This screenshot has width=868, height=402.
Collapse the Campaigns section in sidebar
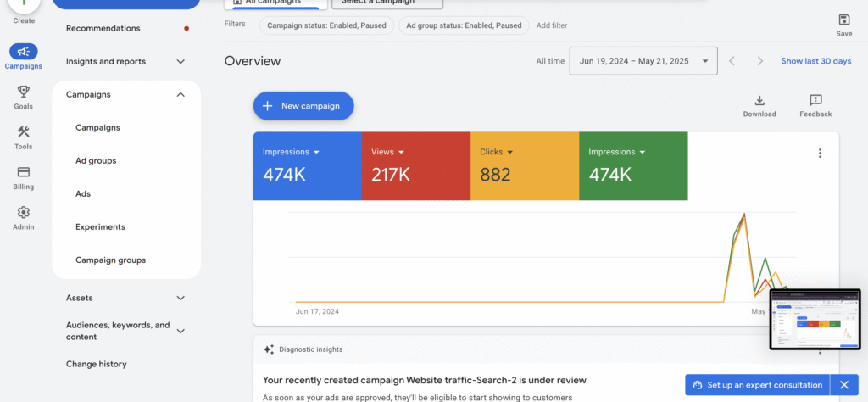181,94
